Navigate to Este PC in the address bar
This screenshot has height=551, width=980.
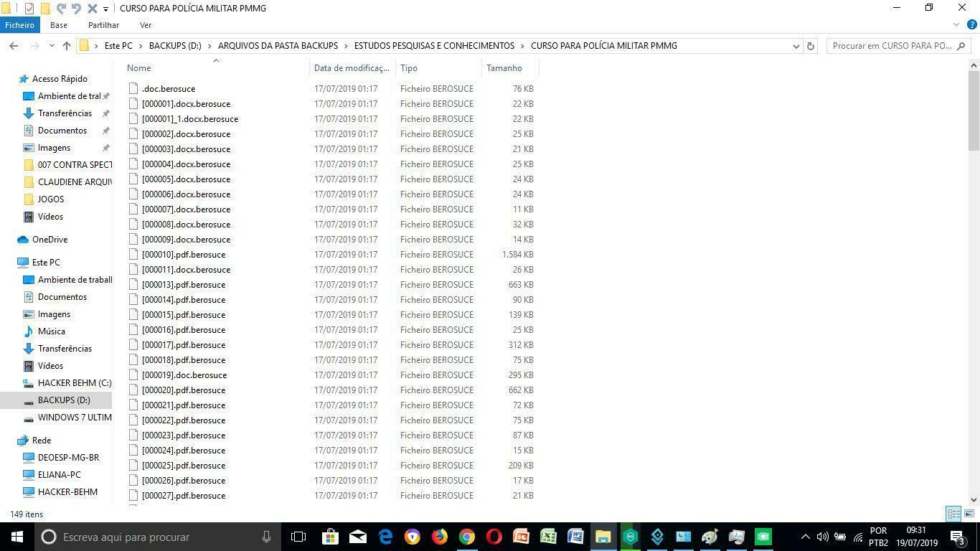pyautogui.click(x=118, y=46)
